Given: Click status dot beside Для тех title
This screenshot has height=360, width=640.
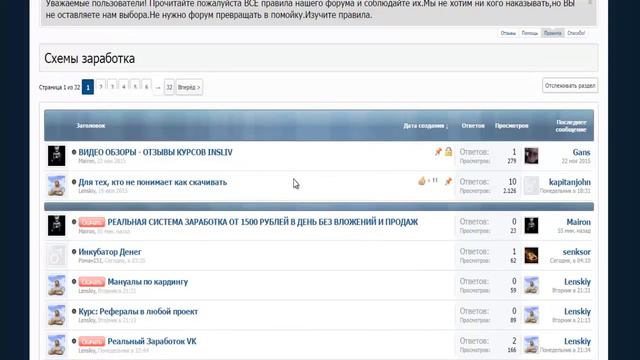Looking at the screenshot, I should point(74,182).
